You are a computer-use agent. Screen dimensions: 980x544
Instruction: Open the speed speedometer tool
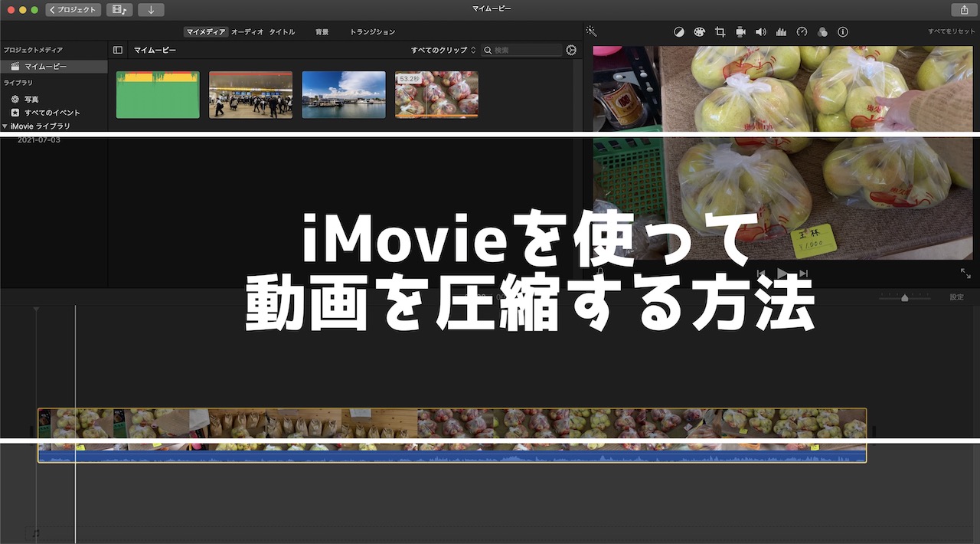click(802, 32)
